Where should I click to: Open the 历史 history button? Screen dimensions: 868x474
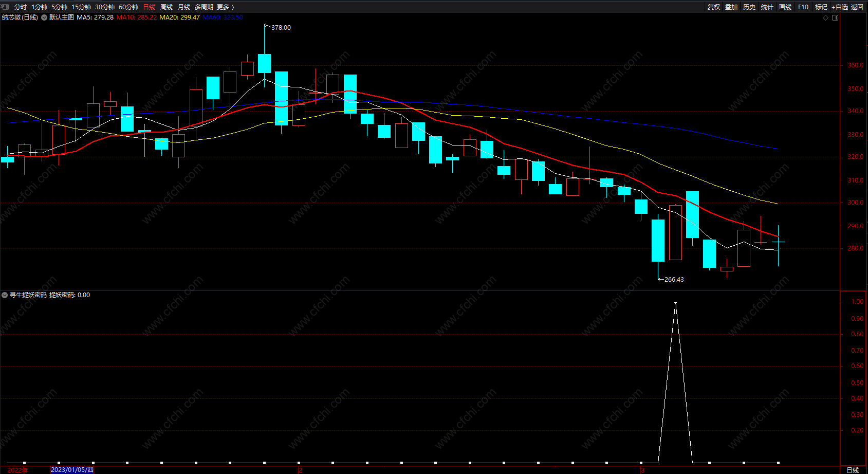749,7
